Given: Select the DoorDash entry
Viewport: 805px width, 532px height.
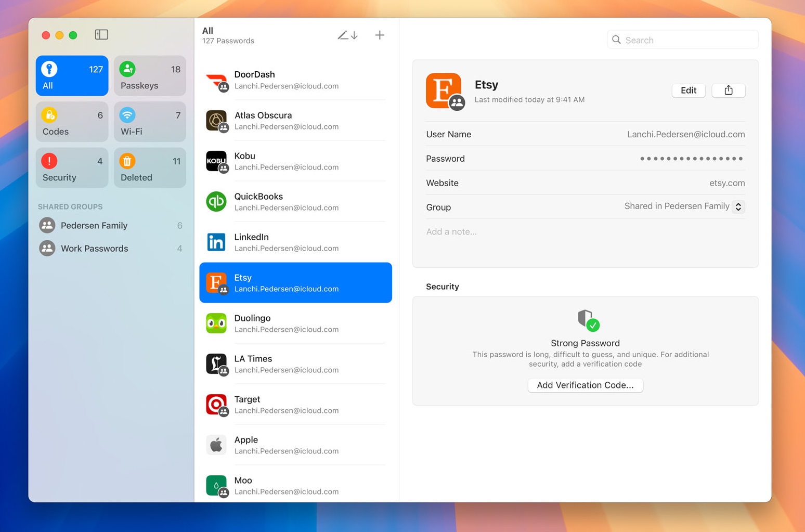Looking at the screenshot, I should [296, 80].
